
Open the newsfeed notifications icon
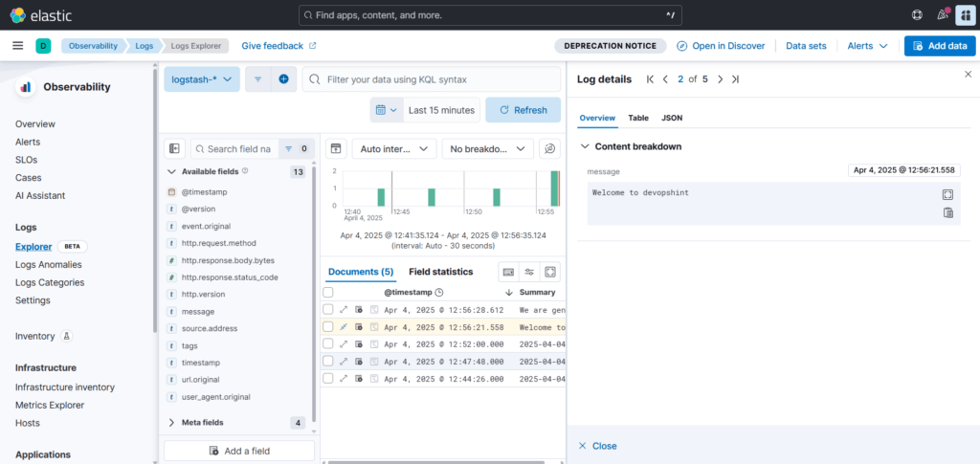(943, 15)
